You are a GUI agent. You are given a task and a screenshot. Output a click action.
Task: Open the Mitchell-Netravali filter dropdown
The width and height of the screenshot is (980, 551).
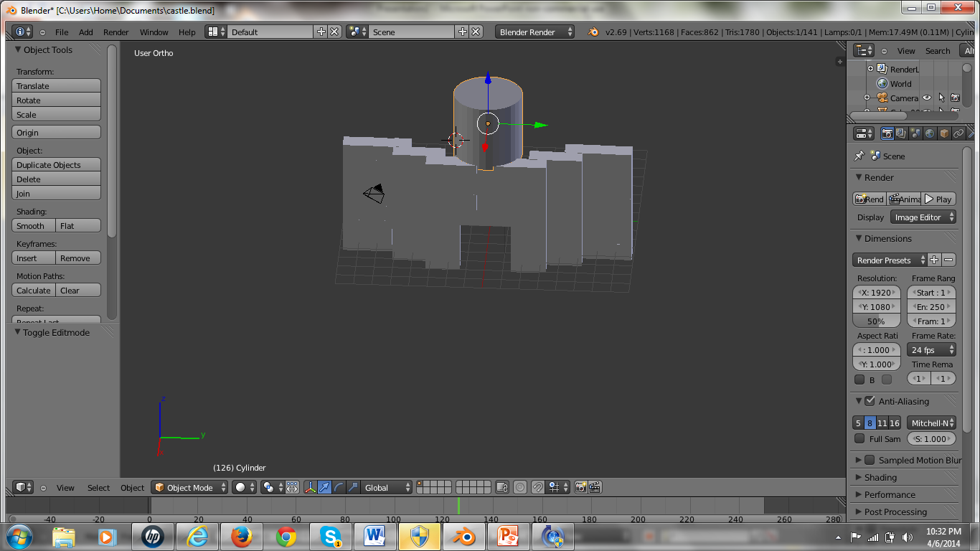[x=931, y=423]
